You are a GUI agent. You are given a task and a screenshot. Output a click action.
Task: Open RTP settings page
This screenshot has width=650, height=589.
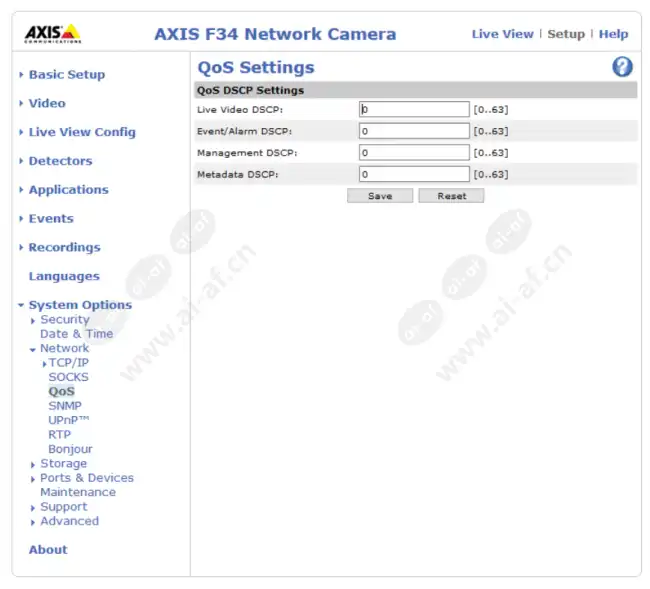click(60, 435)
